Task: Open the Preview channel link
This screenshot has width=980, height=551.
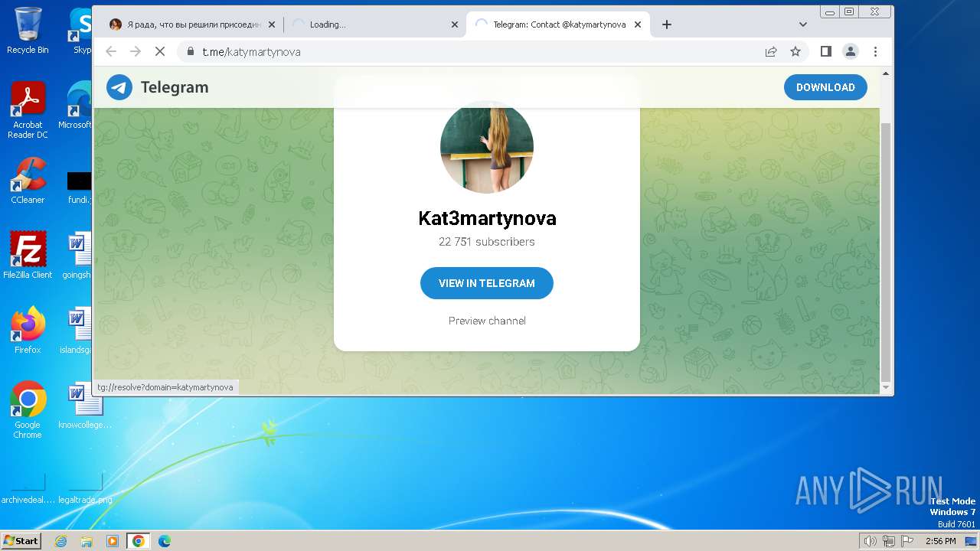Action: click(487, 321)
